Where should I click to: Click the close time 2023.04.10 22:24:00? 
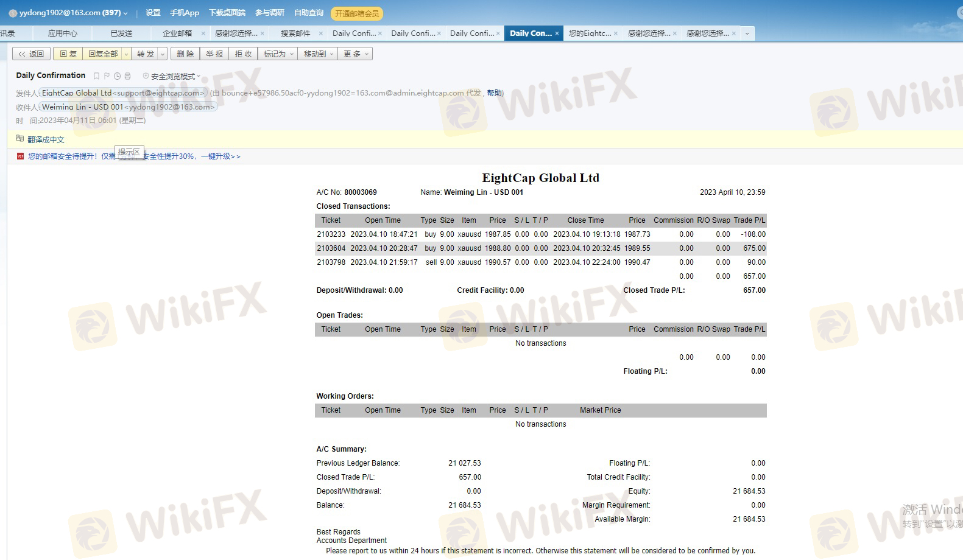tap(587, 262)
